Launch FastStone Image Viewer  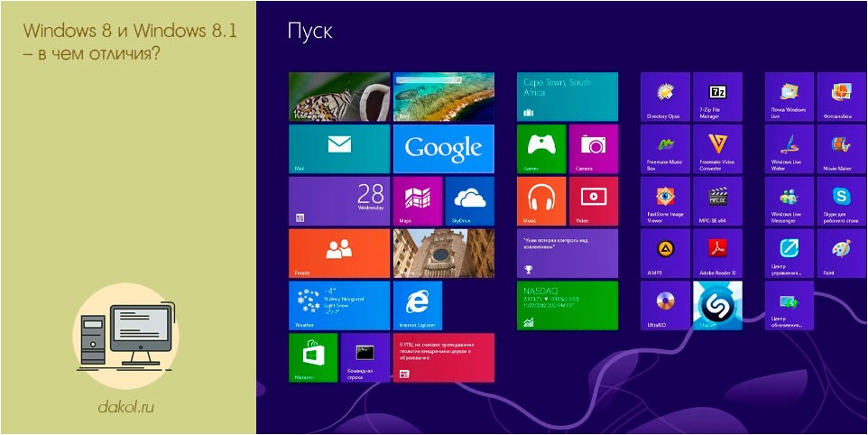pos(665,201)
